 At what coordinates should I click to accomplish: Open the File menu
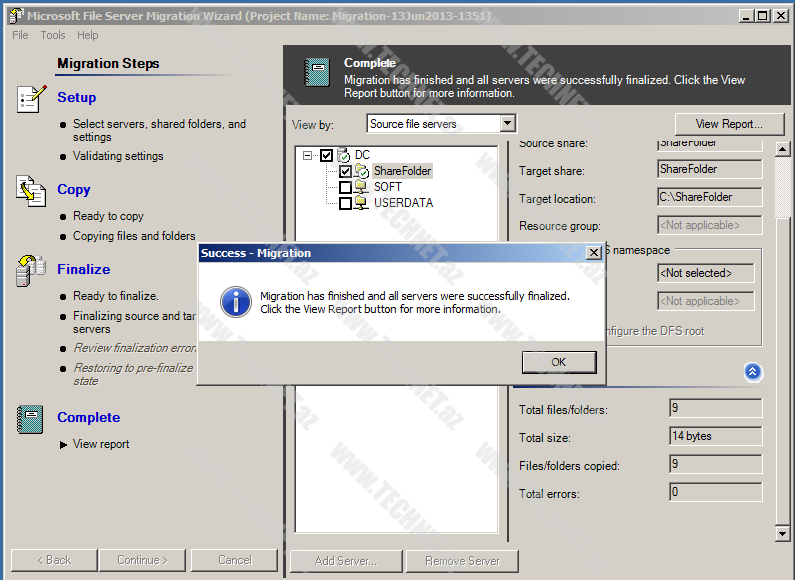(20, 35)
